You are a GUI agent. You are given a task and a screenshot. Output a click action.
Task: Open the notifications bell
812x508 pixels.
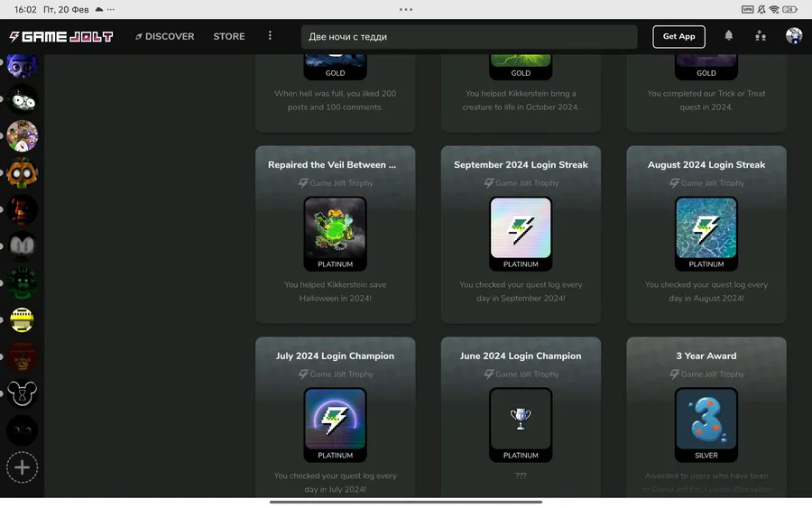tap(729, 36)
